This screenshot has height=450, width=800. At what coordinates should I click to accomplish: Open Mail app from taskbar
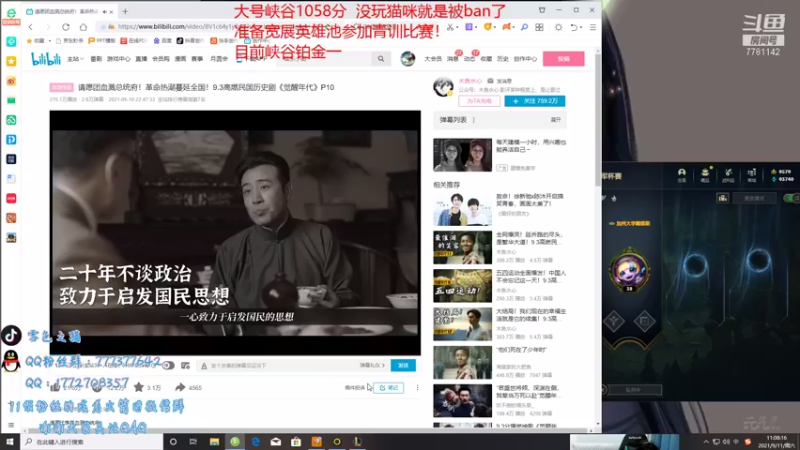276,441
